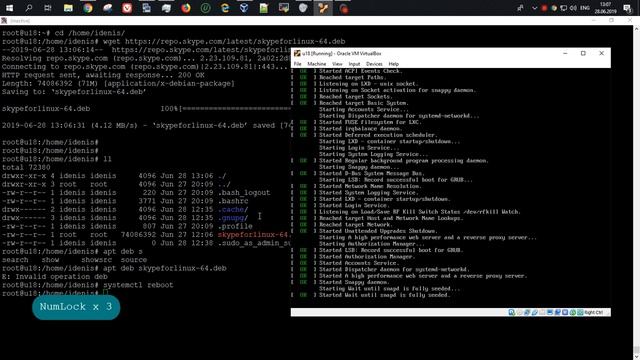Image resolution: width=640 pixels, height=360 pixels.
Task: Click the .profile file name
Action: [235, 226]
